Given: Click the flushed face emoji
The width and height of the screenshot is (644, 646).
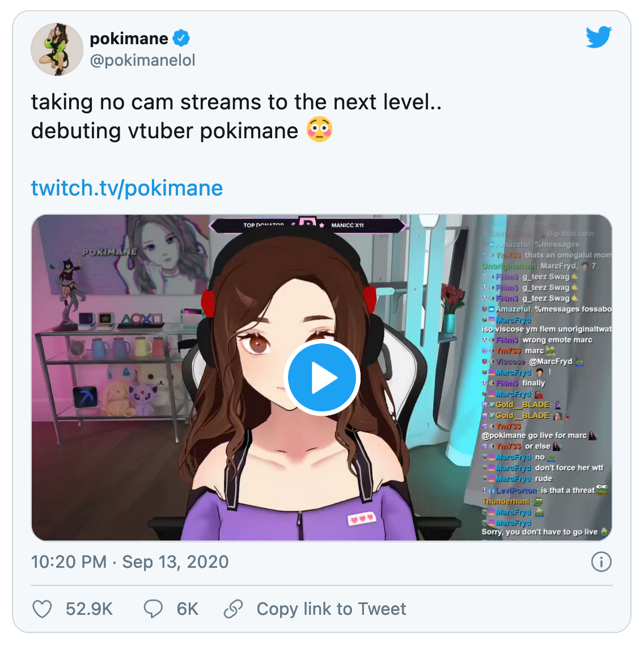Looking at the screenshot, I should point(319,130).
